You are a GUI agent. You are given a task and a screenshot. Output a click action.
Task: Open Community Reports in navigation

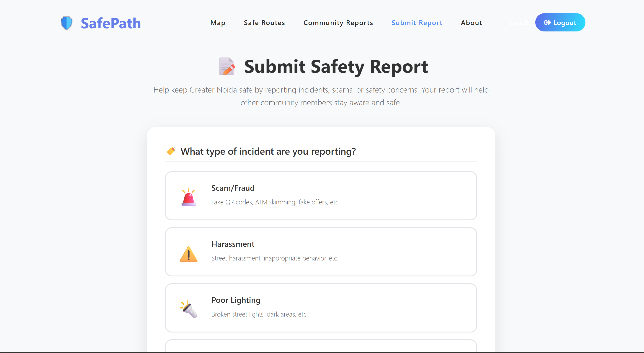pos(338,23)
